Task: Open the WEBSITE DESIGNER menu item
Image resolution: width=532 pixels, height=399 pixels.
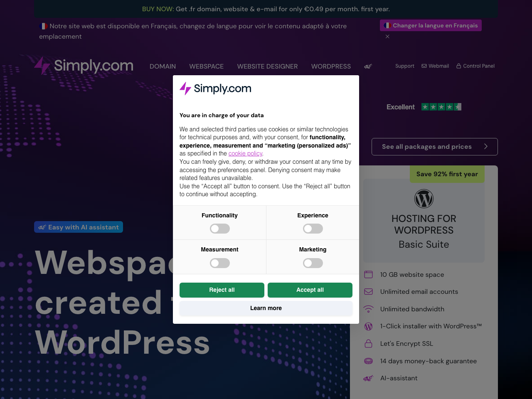Action: 267,66
